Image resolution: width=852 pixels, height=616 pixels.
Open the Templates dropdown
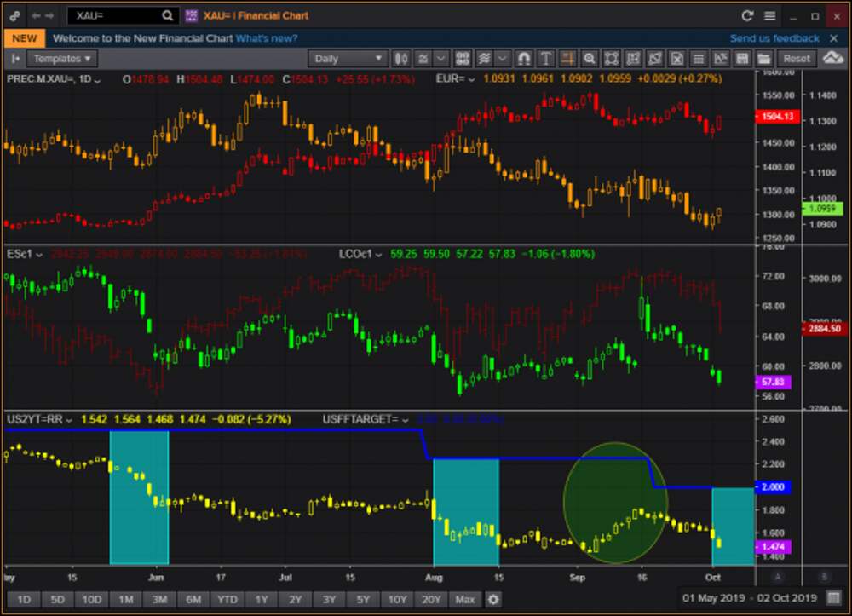[62, 59]
